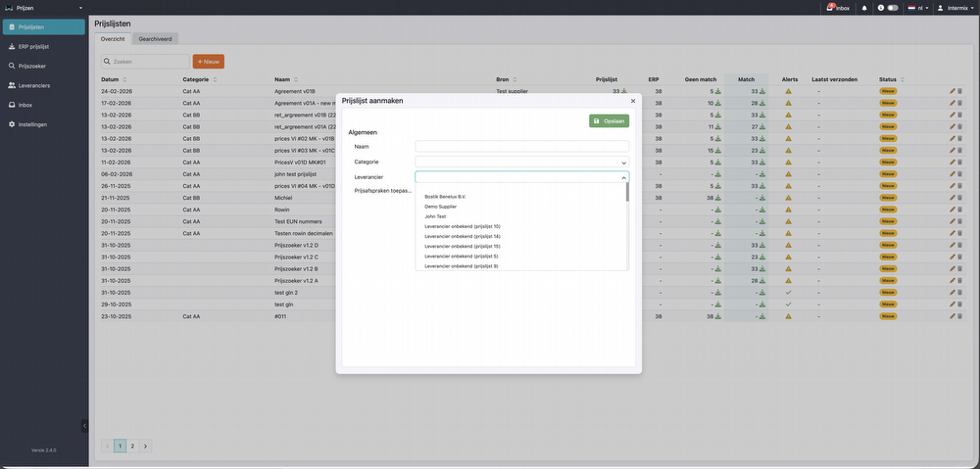This screenshot has width=980, height=469.
Task: Select Bostik Benelux B.V. from the list
Action: pos(445,197)
